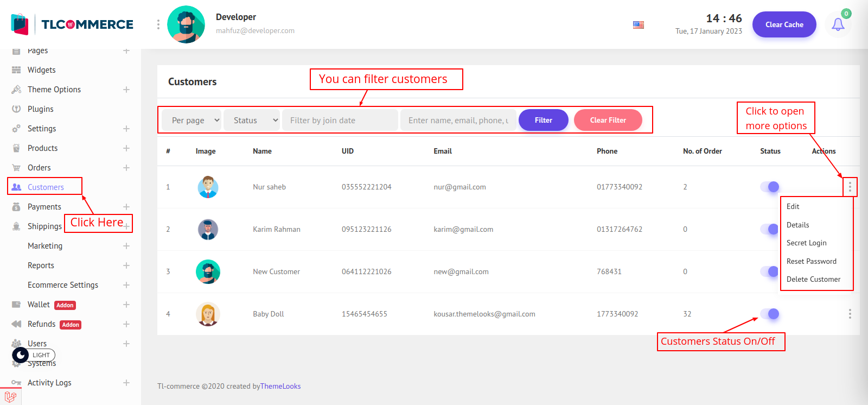The image size is (868, 405).
Task: Disable status switch for Baby Doll
Action: (770, 314)
